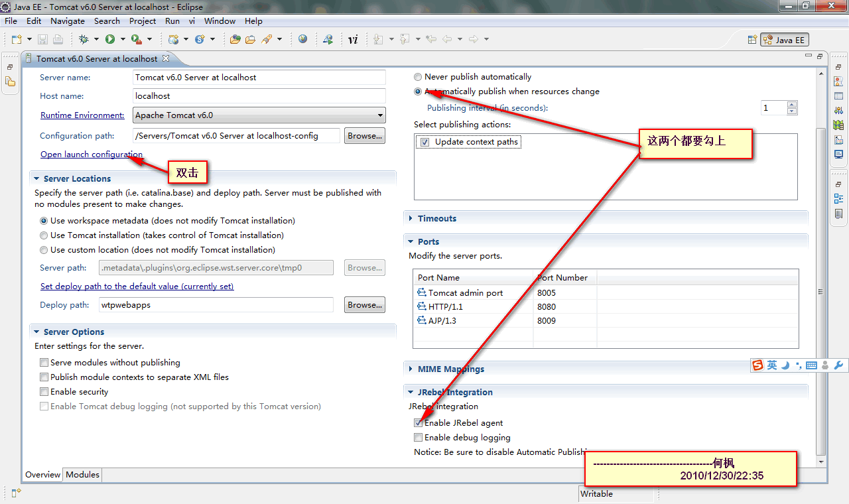The image size is (849, 504).
Task: Click Browse button next to Deploy path
Action: coord(364,305)
